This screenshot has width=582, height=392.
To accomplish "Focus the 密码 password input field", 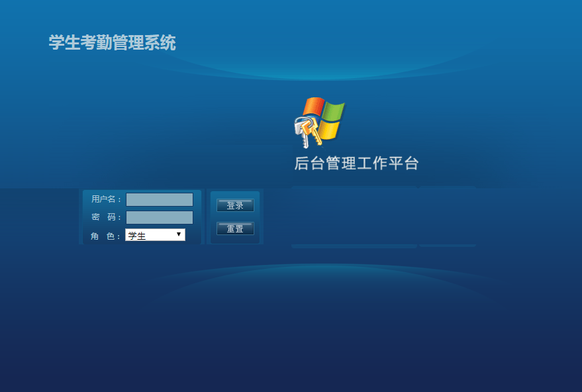I will tap(160, 218).
